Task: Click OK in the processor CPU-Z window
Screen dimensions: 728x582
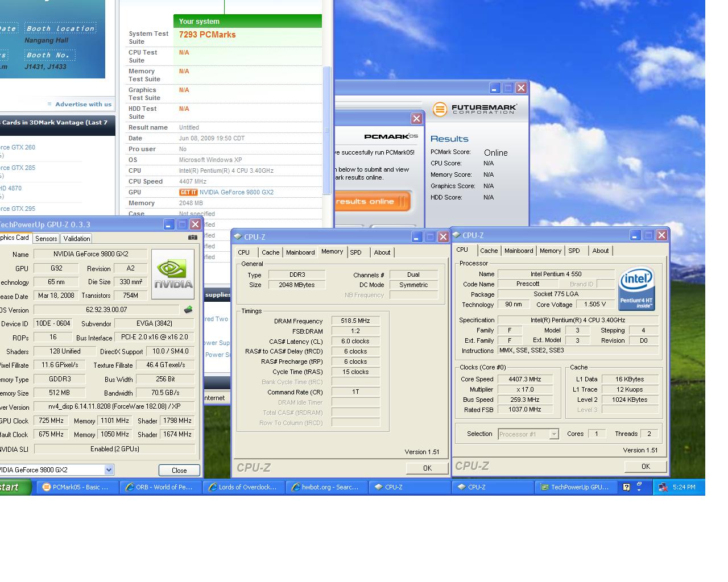Action: (646, 466)
